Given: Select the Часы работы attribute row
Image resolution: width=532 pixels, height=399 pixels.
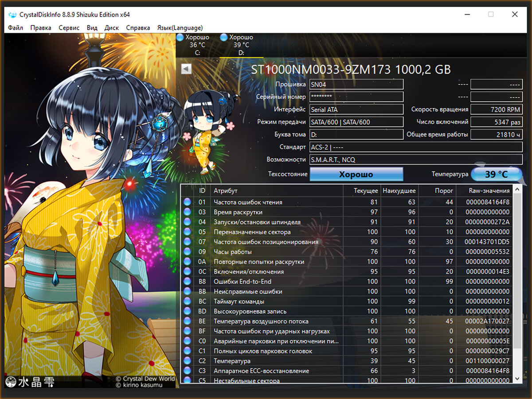Looking at the screenshot, I should coord(347,252).
